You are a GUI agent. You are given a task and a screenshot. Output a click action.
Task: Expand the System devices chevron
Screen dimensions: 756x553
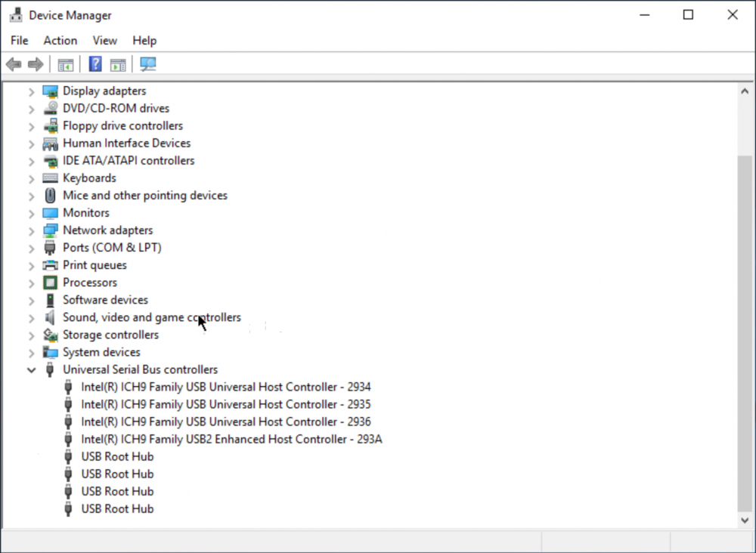tap(31, 353)
